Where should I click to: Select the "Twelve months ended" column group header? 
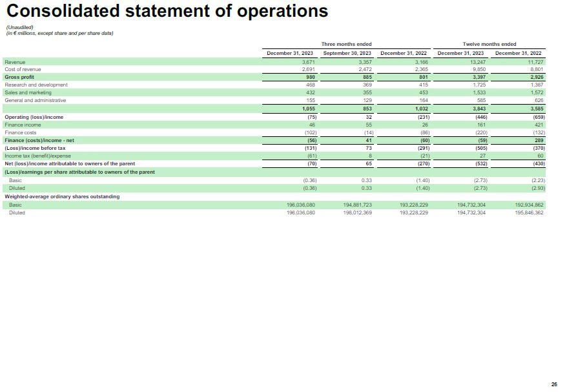pos(490,44)
